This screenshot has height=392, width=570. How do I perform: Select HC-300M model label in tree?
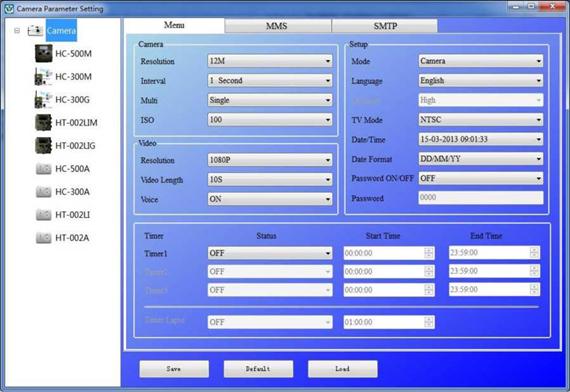(73, 77)
